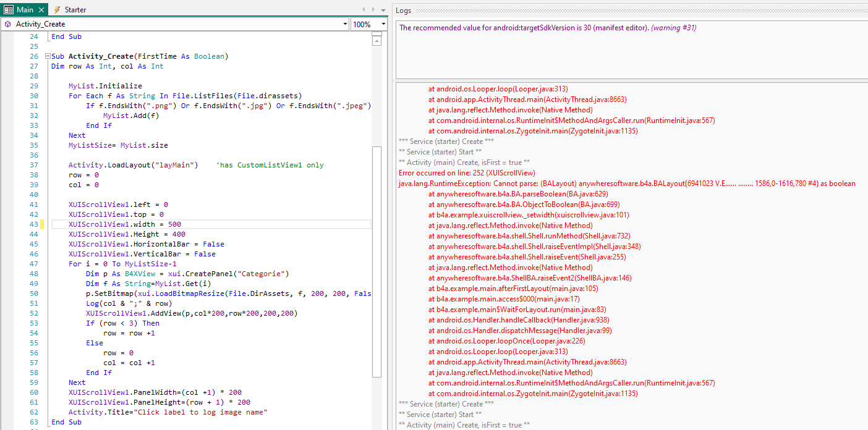868x430 pixels.
Task: Click line number 43 in the gutter
Action: 33,224
